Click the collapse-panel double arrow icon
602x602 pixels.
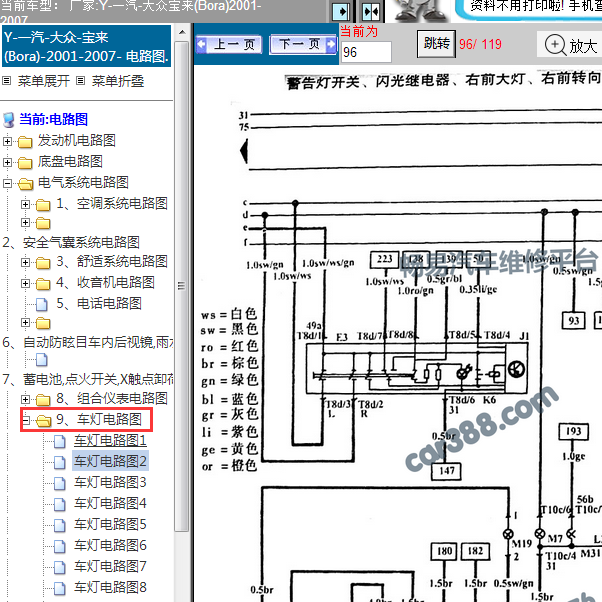[x=371, y=12]
